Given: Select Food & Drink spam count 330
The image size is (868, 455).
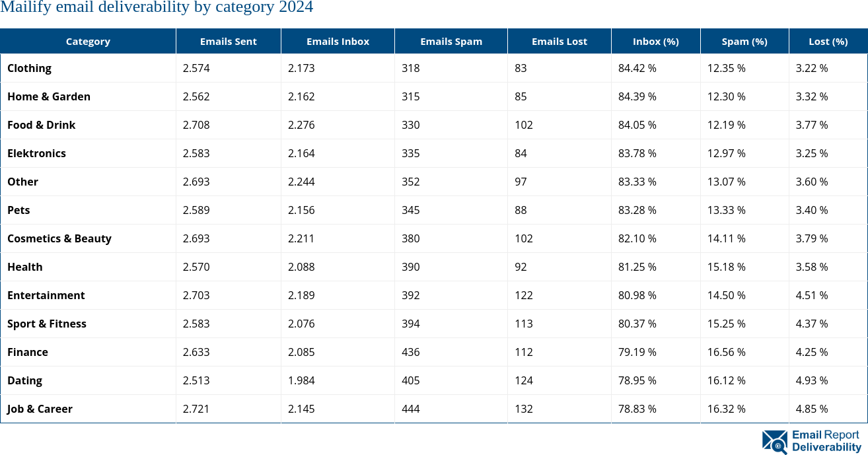Looking at the screenshot, I should pos(411,125).
